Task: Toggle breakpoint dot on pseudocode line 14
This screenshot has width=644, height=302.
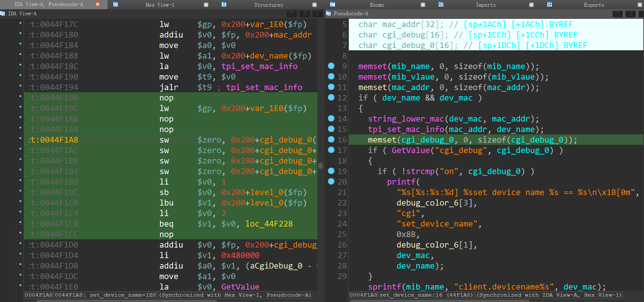Action: 331,118
